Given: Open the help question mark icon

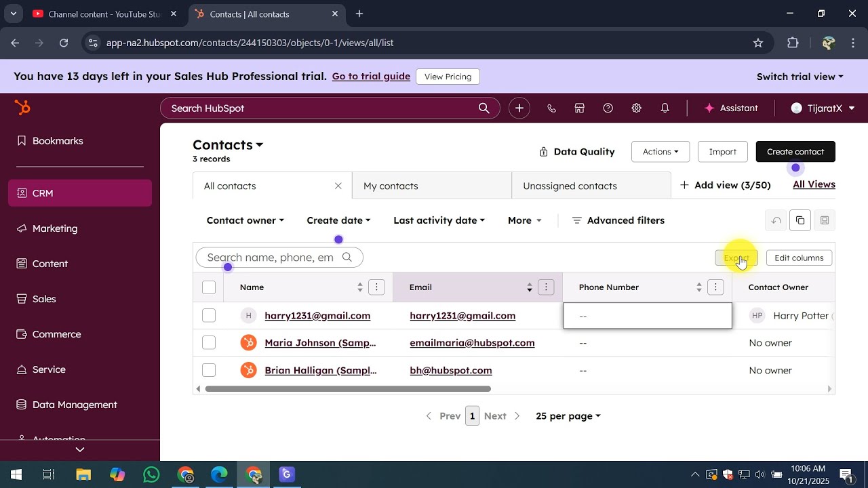Looking at the screenshot, I should 608,108.
